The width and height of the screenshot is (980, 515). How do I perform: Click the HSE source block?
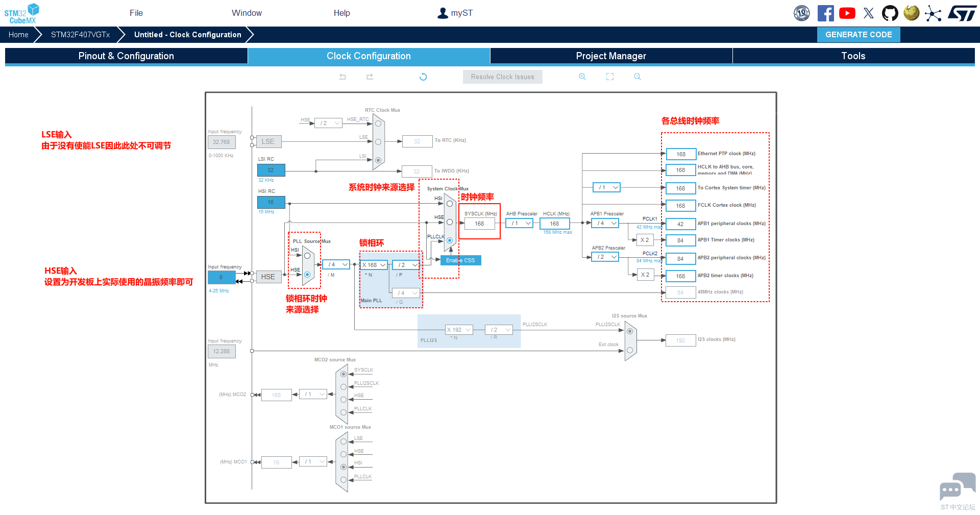[268, 277]
